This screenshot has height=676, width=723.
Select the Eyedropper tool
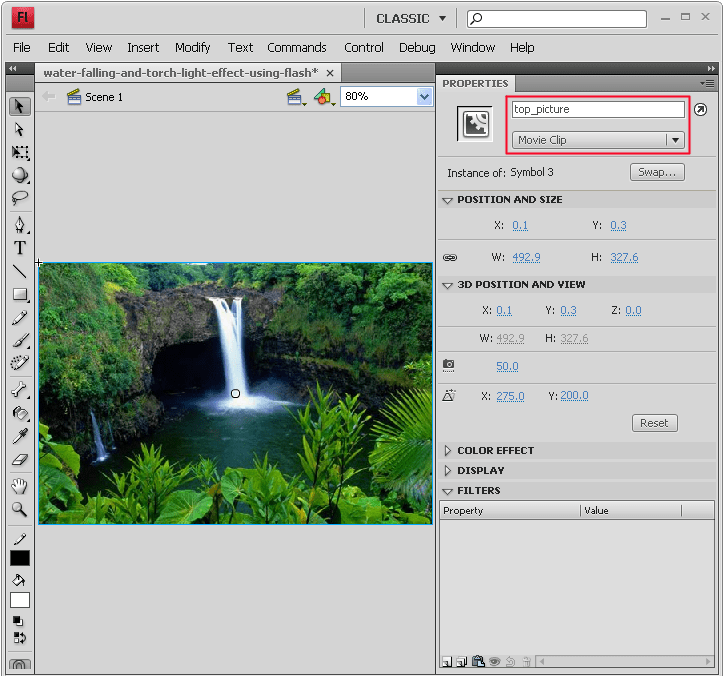[x=20, y=436]
